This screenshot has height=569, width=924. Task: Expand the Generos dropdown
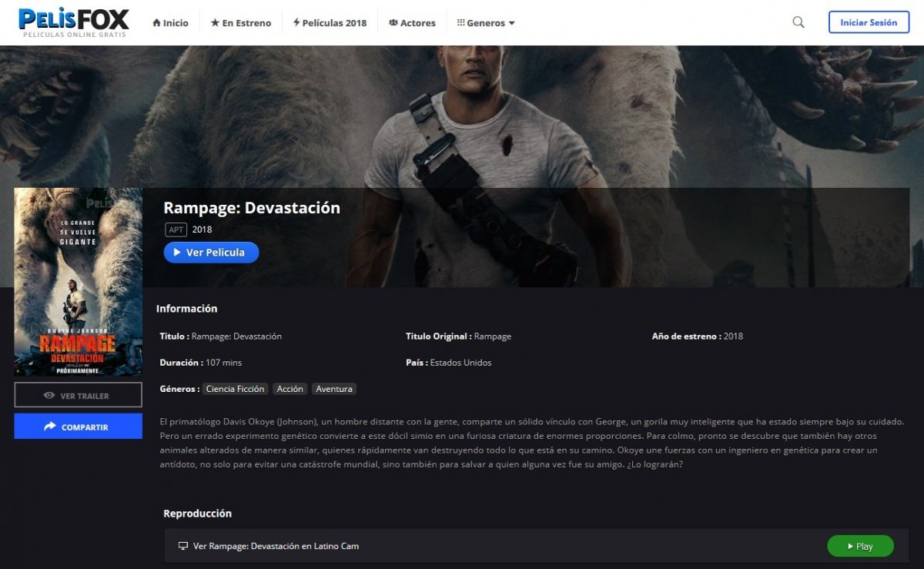pos(486,23)
